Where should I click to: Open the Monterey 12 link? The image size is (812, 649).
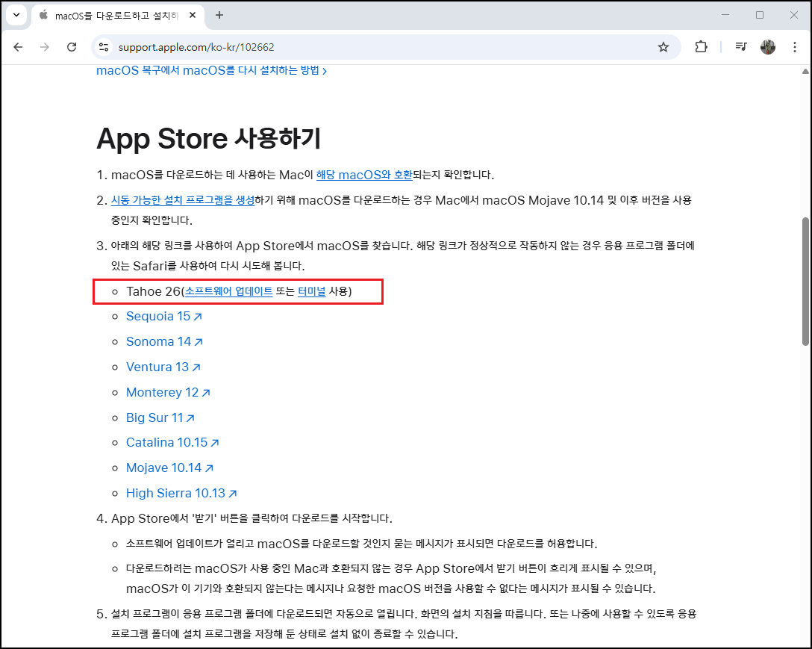168,392
